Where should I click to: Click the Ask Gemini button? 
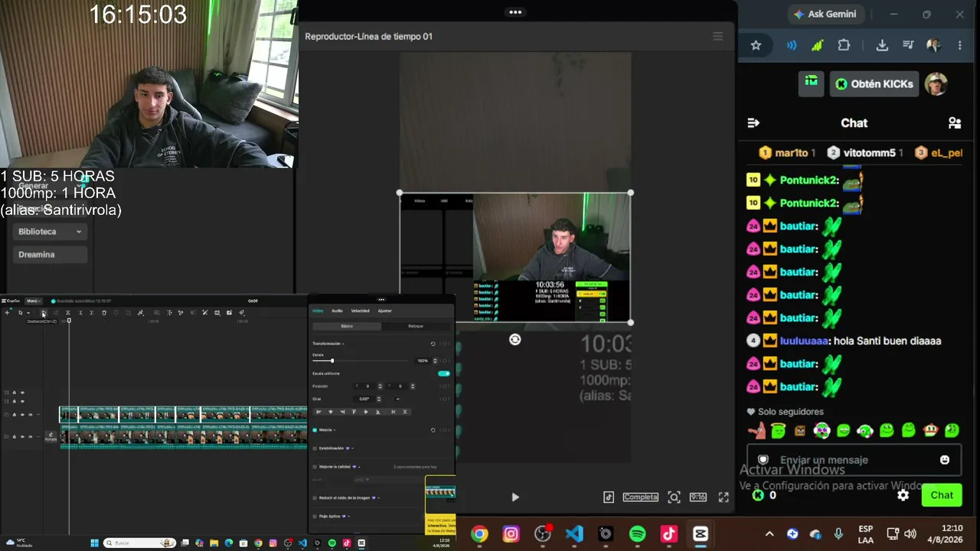(x=825, y=14)
